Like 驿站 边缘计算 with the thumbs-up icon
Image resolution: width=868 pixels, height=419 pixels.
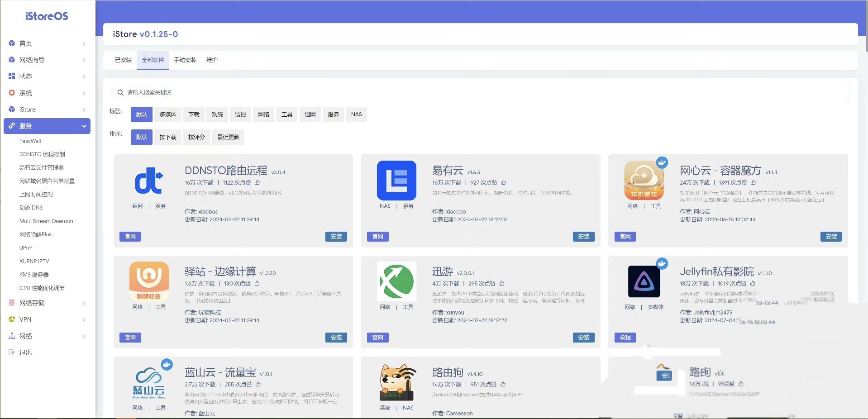(x=257, y=283)
